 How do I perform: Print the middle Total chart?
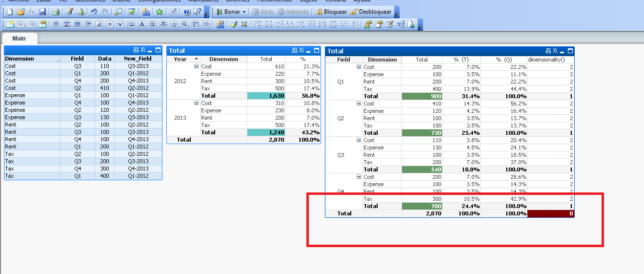(x=295, y=50)
